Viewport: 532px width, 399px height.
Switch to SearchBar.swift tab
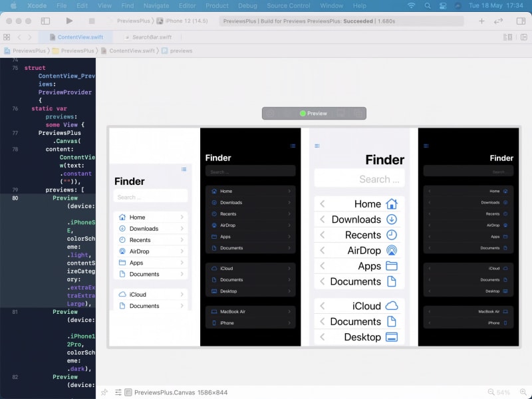tap(148, 37)
